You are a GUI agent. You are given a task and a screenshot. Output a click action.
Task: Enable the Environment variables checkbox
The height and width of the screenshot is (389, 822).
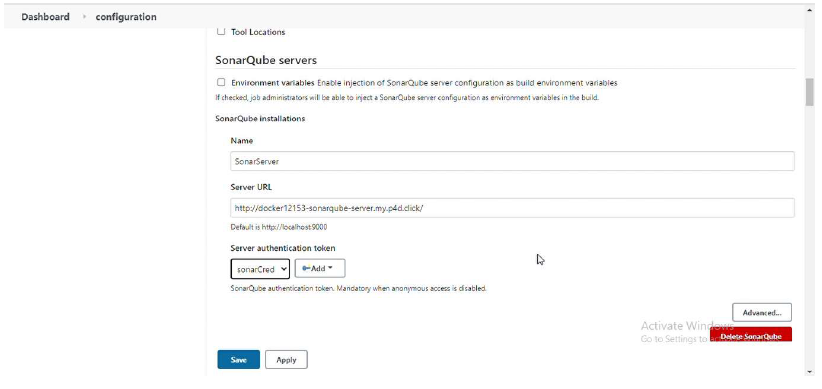pyautogui.click(x=221, y=82)
